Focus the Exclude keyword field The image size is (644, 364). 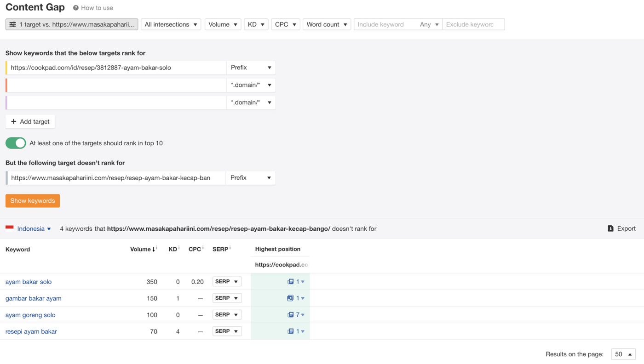(473, 24)
